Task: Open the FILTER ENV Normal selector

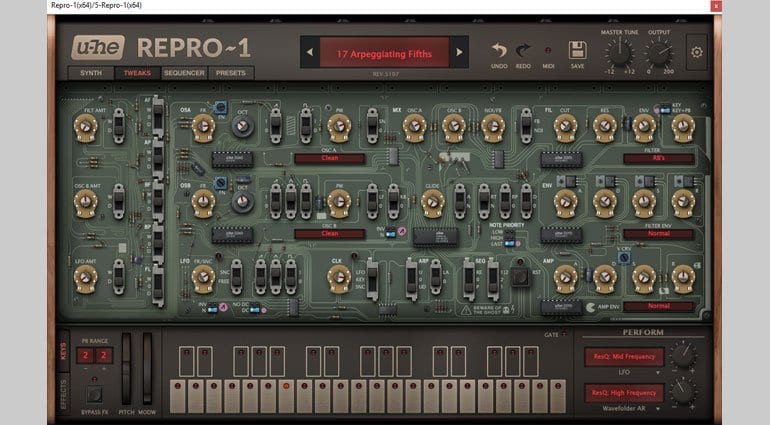Action: coord(659,234)
